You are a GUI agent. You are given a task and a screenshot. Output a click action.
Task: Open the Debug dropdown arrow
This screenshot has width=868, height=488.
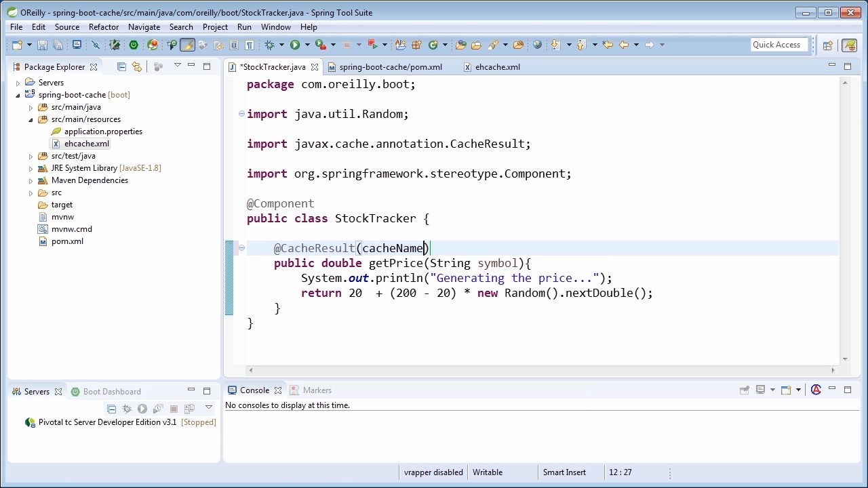(x=281, y=45)
